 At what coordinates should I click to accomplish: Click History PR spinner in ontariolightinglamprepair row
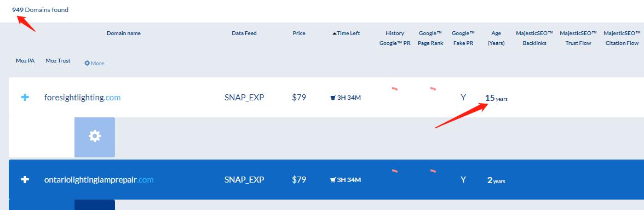pos(395,171)
